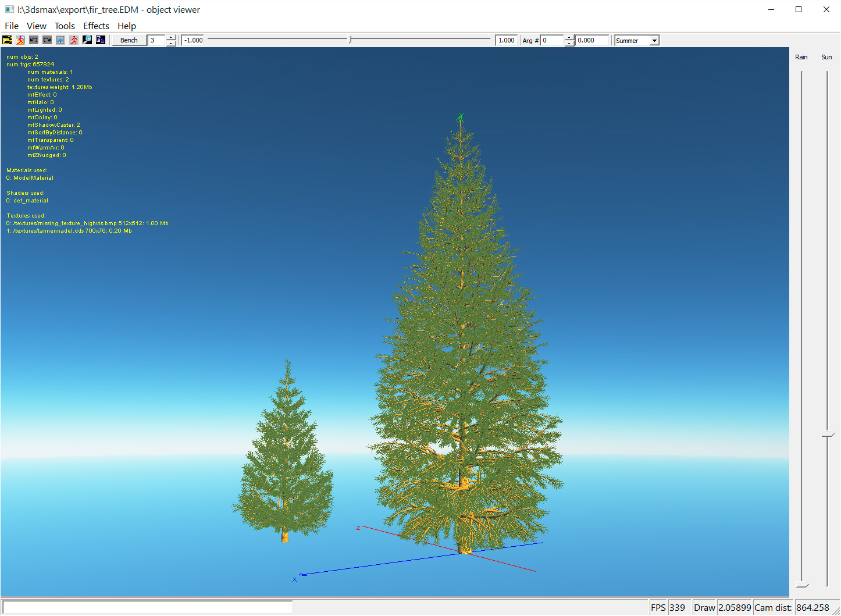Click the Arg # number input field

pyautogui.click(x=552, y=41)
